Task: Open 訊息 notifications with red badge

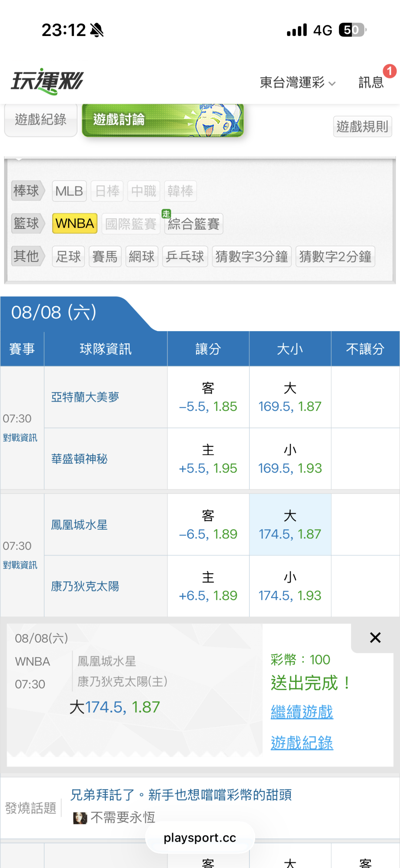Action: (371, 82)
